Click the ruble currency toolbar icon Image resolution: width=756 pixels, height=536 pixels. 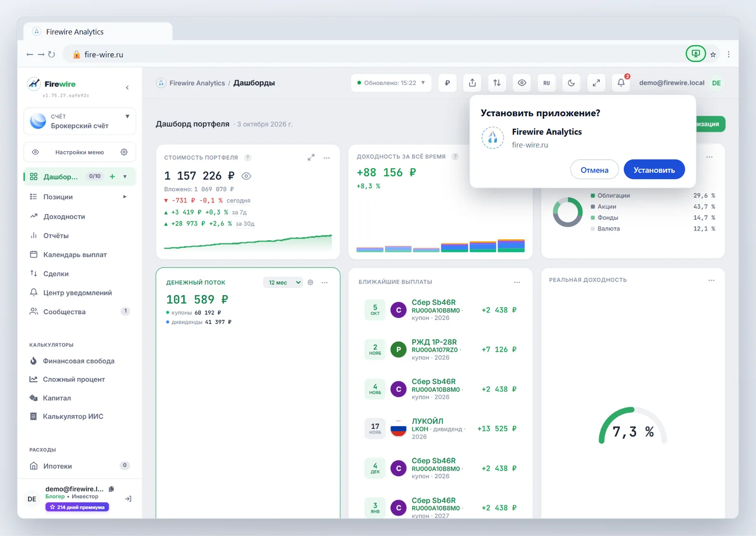pos(447,83)
